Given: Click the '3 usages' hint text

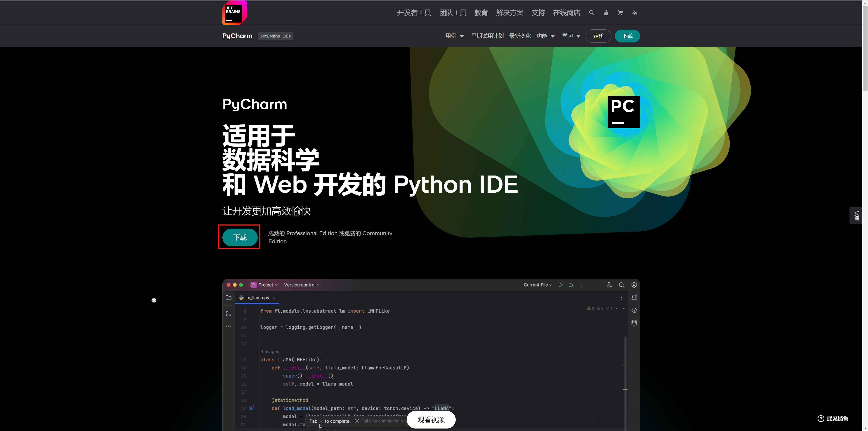Looking at the screenshot, I should (270, 351).
